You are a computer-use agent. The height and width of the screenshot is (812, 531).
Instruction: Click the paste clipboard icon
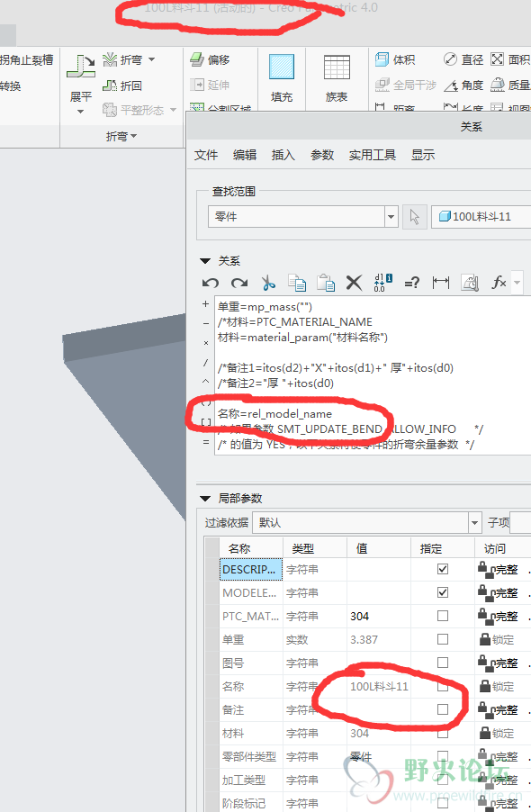pos(326,283)
